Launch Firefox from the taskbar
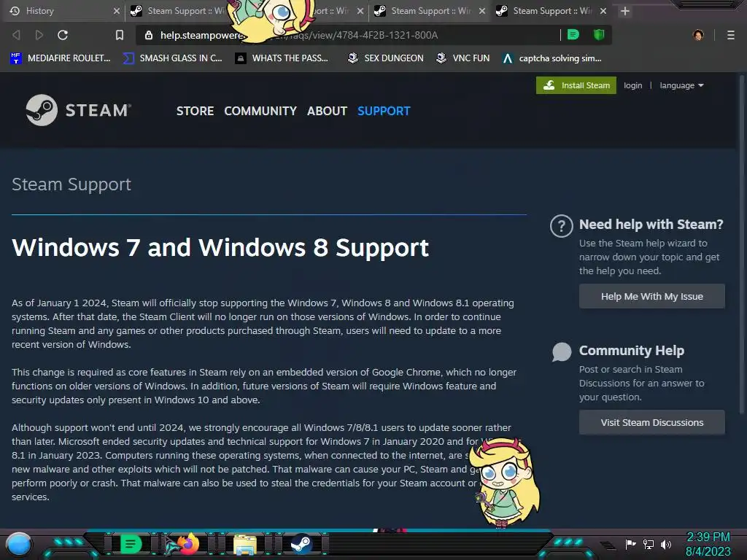The image size is (747, 560). point(187,544)
